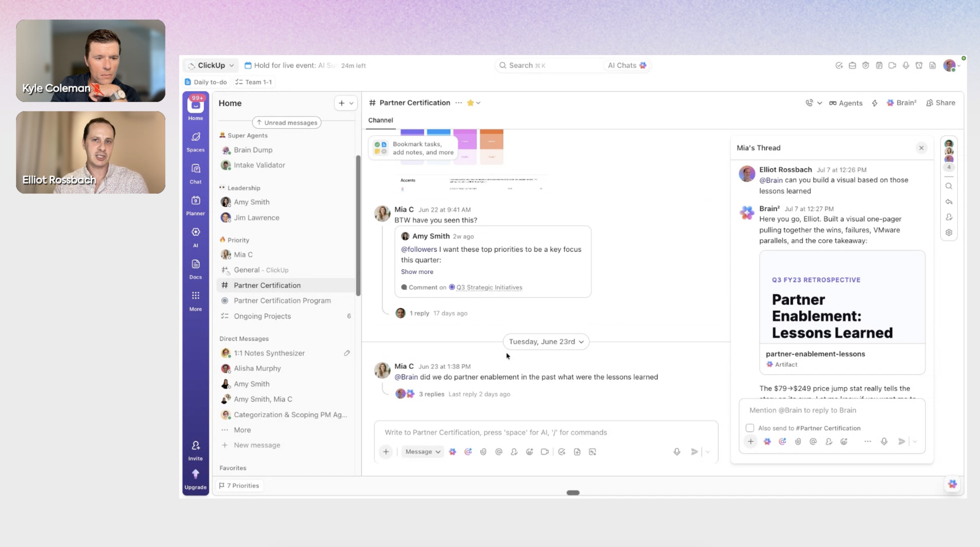Expand the ClickUp workspace dropdown
Image resolution: width=980 pixels, height=547 pixels.
tap(211, 65)
